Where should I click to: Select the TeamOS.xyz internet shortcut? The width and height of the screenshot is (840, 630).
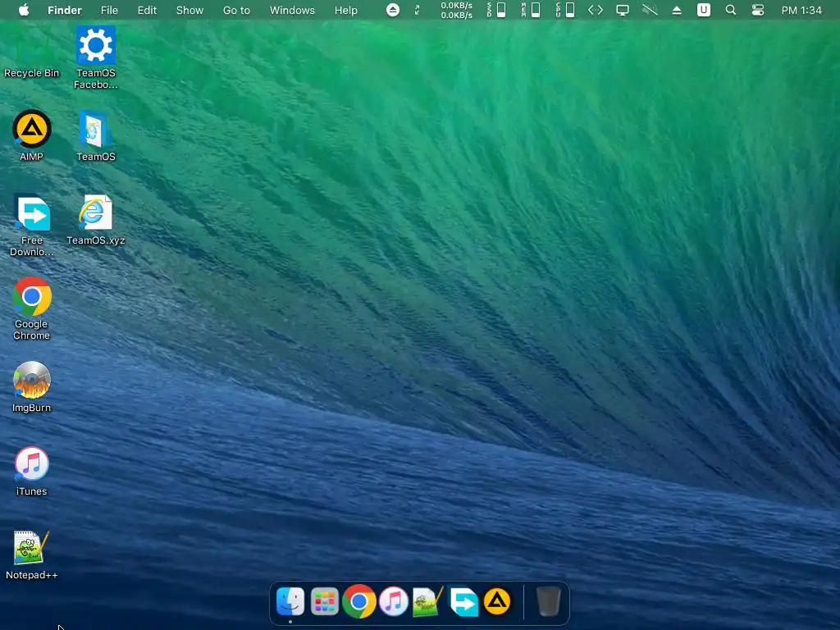[96, 220]
